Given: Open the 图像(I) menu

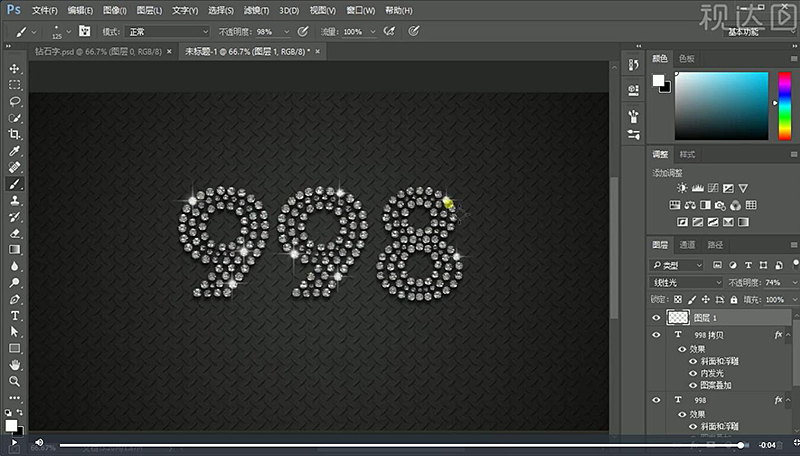Looking at the screenshot, I should pos(115,10).
